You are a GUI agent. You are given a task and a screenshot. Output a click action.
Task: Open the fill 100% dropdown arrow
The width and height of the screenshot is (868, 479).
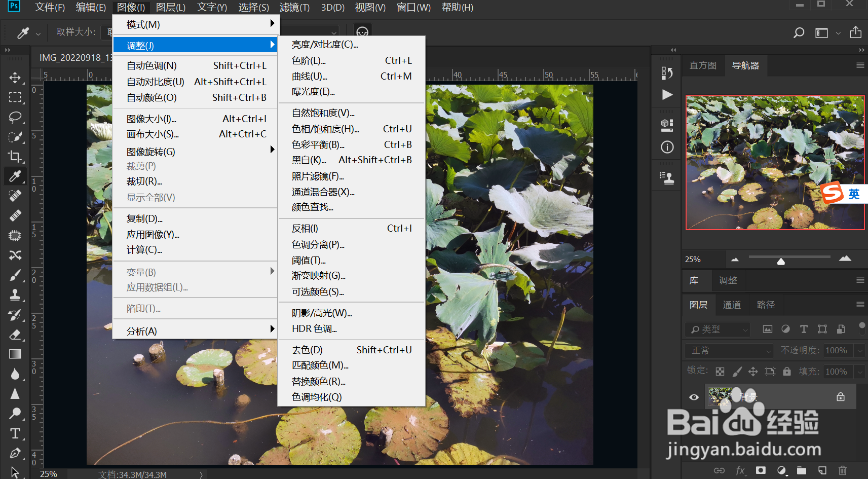(859, 372)
